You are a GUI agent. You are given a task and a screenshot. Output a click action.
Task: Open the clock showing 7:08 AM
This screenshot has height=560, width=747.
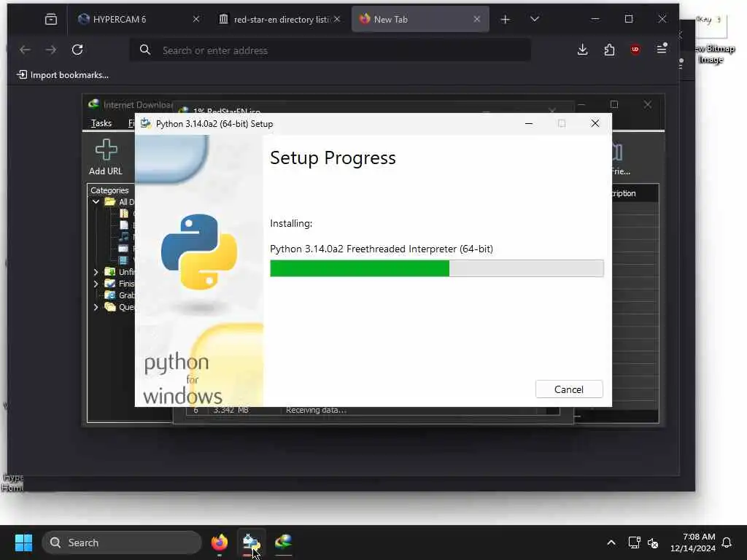point(693,542)
